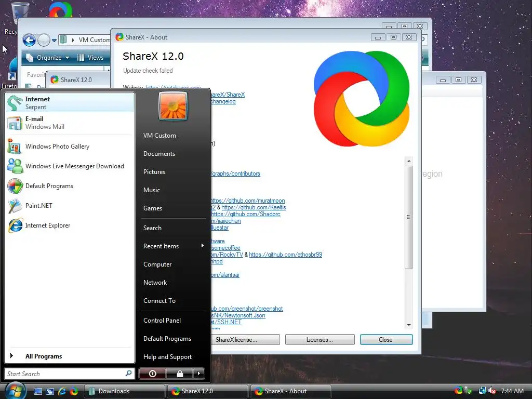Expand shutdown options arrow
The height and width of the screenshot is (399, 532).
tap(199, 374)
